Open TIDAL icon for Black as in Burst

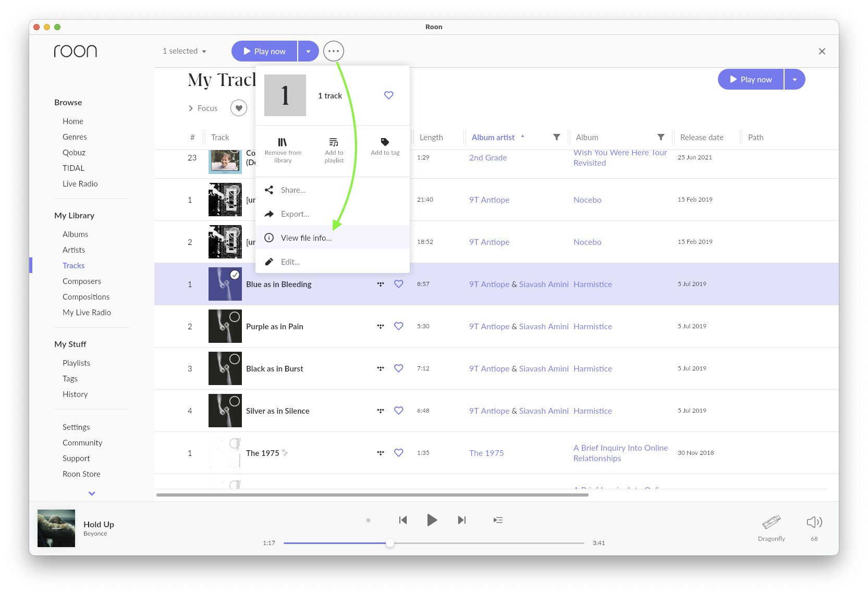(381, 368)
